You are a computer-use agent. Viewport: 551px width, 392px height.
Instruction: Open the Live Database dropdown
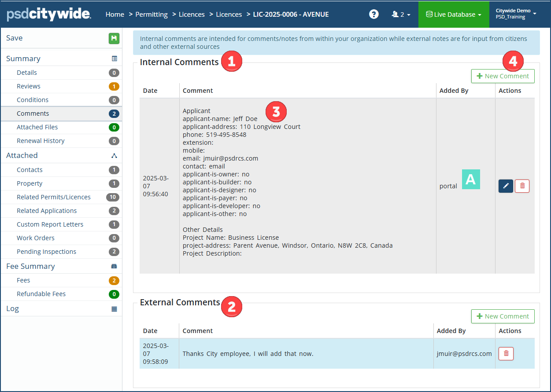454,15
